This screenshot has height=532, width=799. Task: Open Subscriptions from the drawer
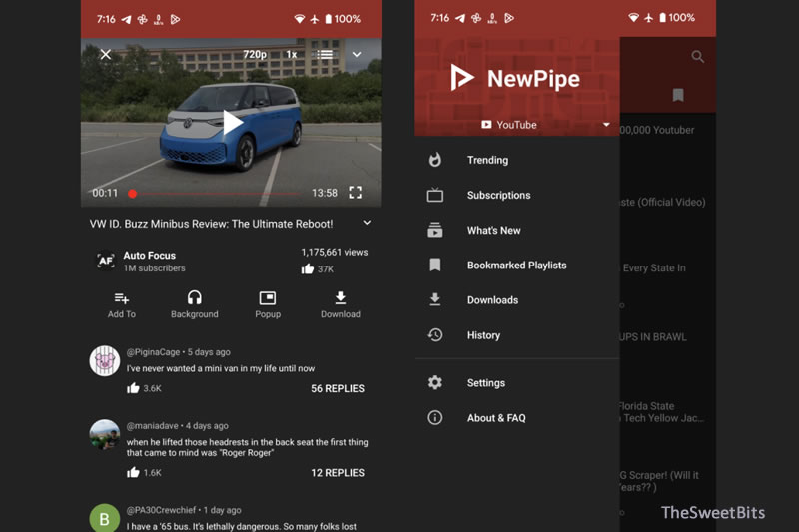517,195
